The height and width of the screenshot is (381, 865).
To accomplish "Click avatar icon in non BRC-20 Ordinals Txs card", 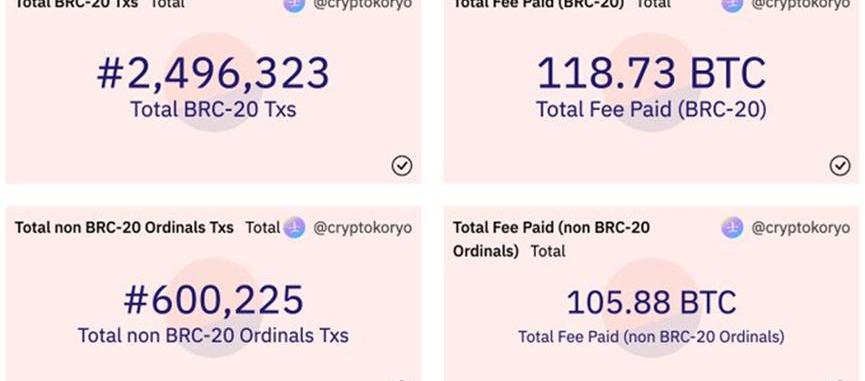I will tap(294, 228).
